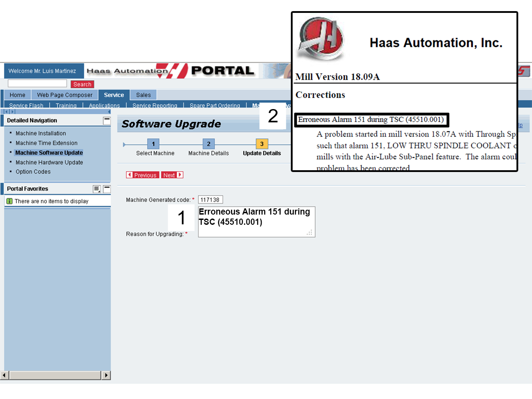Image resolution: width=532 pixels, height=399 pixels.
Task: Go to the Sales tab
Action: 144,95
